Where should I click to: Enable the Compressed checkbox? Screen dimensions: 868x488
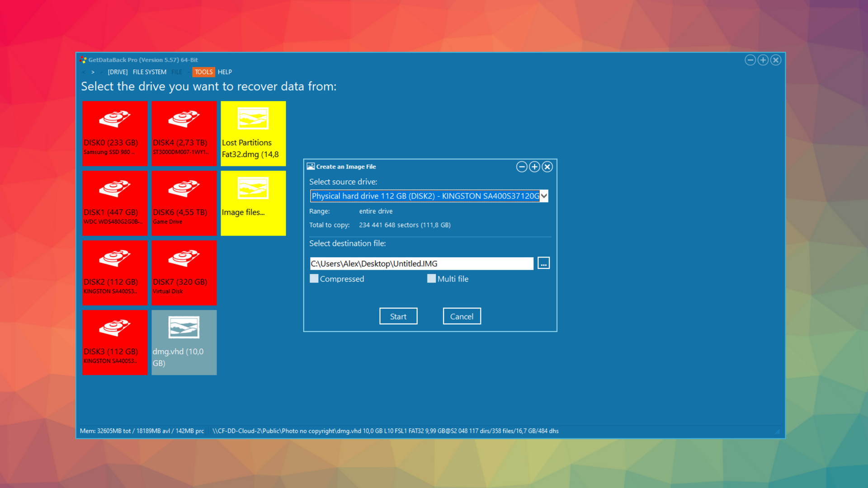(314, 279)
